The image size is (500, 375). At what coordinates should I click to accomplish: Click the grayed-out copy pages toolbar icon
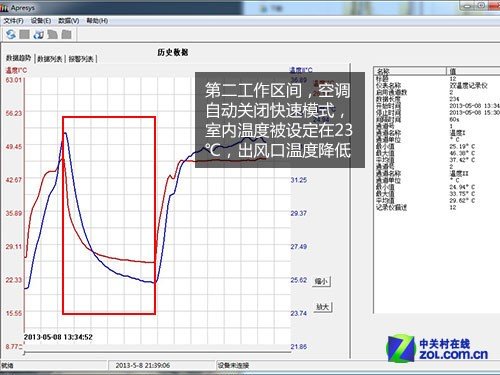pos(52,34)
